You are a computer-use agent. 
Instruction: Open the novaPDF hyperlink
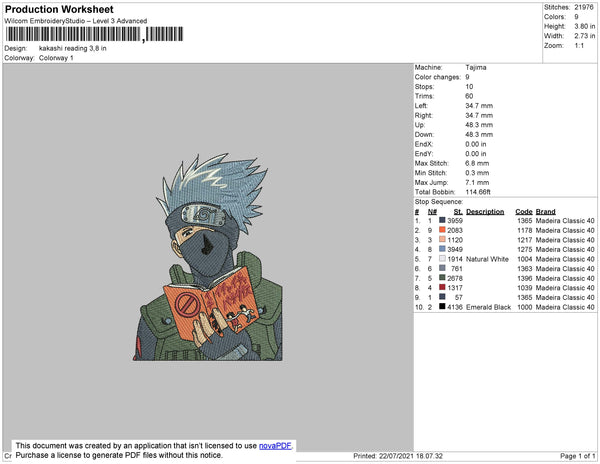(x=275, y=446)
